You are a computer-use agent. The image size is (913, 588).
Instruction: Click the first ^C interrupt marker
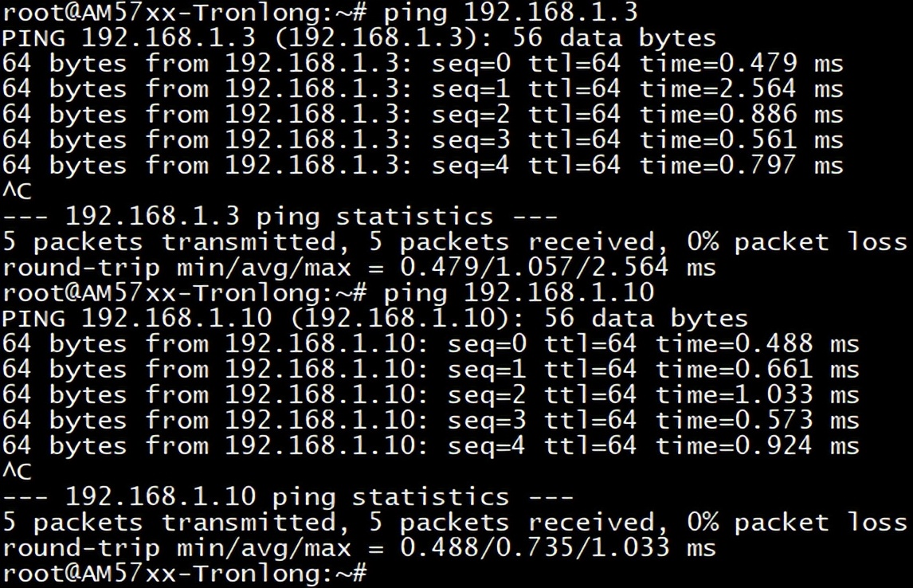point(17,191)
